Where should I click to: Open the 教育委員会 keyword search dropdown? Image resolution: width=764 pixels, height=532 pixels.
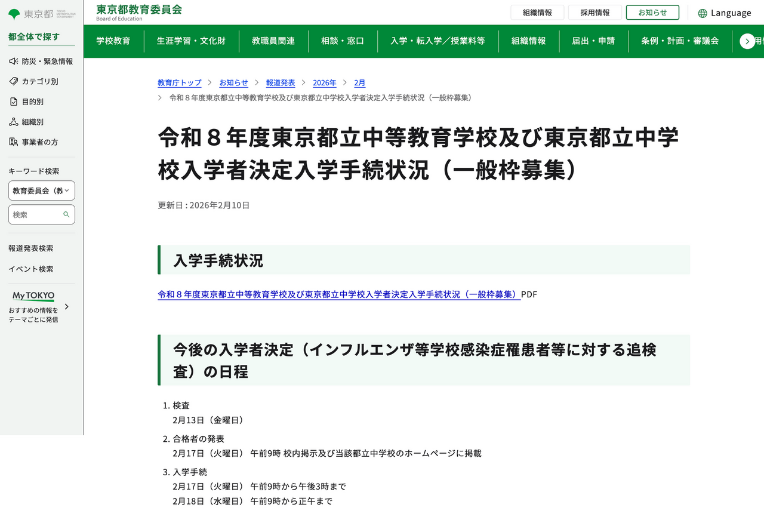coord(41,190)
